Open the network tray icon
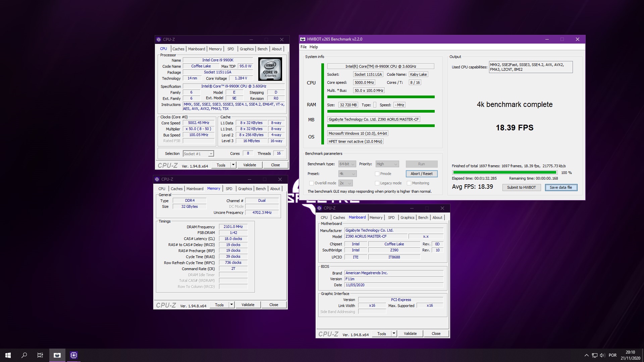The width and height of the screenshot is (644, 362). pos(594,355)
